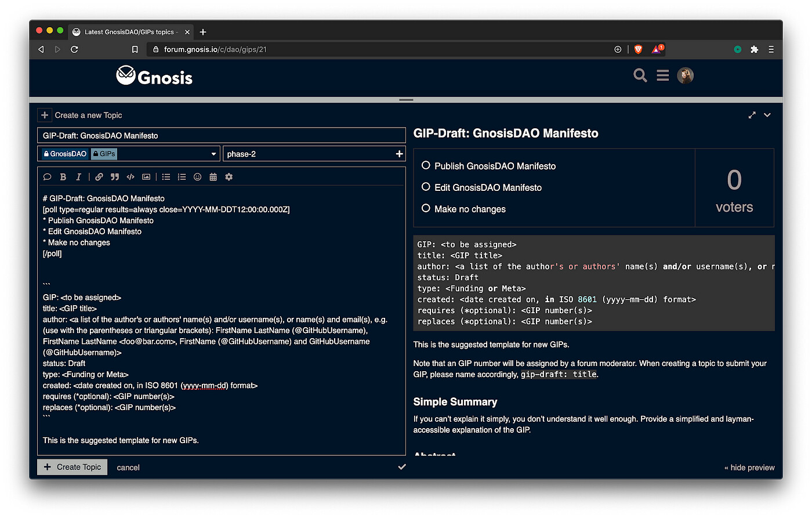
Task: Click the circled plus icon in address bar
Action: (x=618, y=49)
